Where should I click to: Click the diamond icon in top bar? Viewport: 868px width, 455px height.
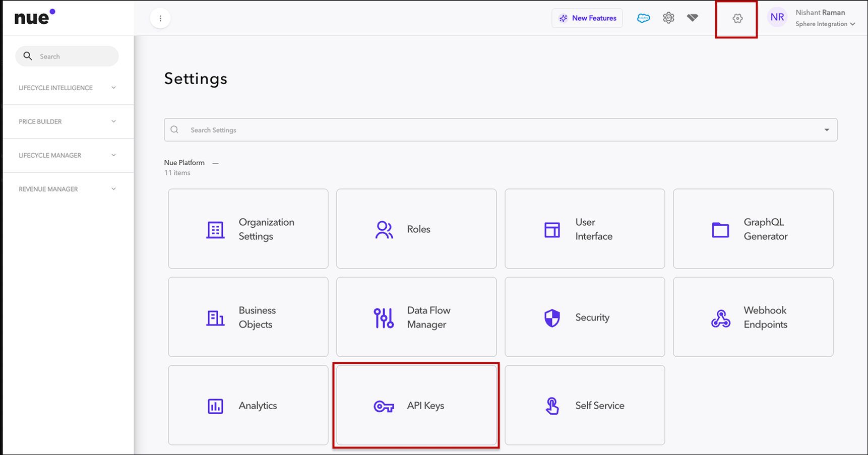coord(693,18)
